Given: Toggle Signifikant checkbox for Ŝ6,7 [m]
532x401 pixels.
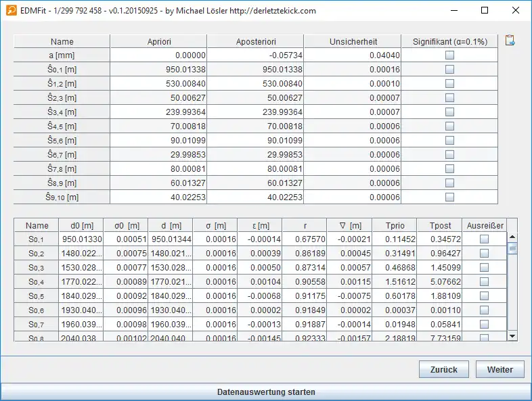Looking at the screenshot, I should pos(449,155).
